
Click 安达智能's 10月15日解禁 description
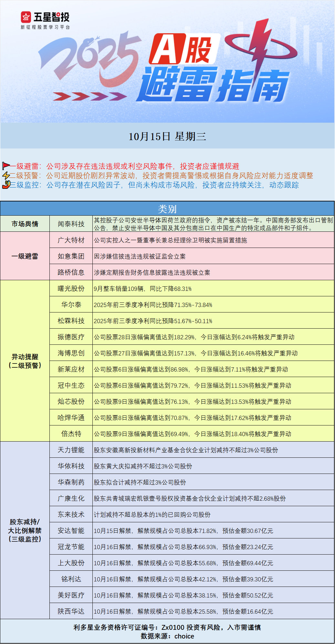click(x=183, y=531)
